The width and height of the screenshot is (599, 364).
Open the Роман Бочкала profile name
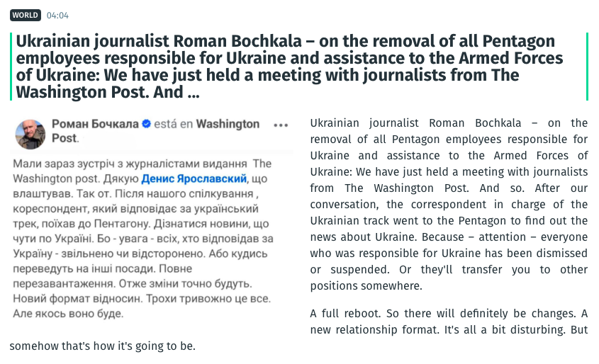(95, 124)
